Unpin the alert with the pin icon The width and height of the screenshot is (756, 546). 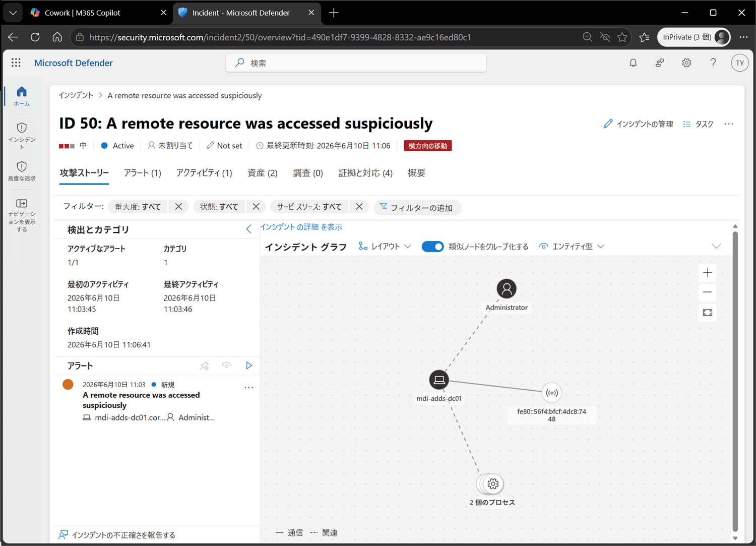tap(204, 366)
